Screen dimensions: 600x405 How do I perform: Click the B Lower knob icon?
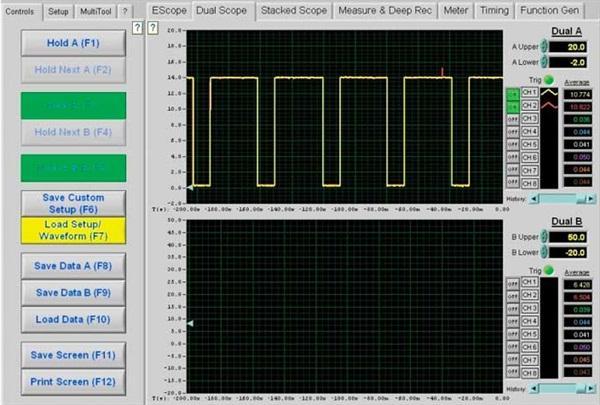click(x=543, y=254)
